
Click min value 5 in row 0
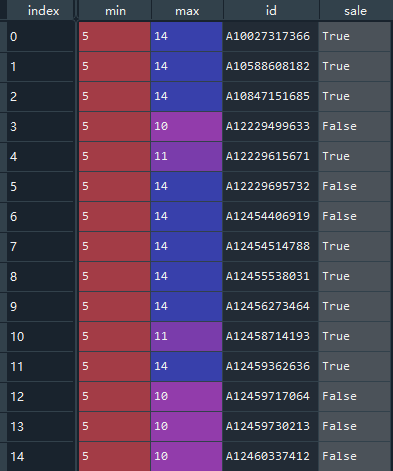[114, 36]
